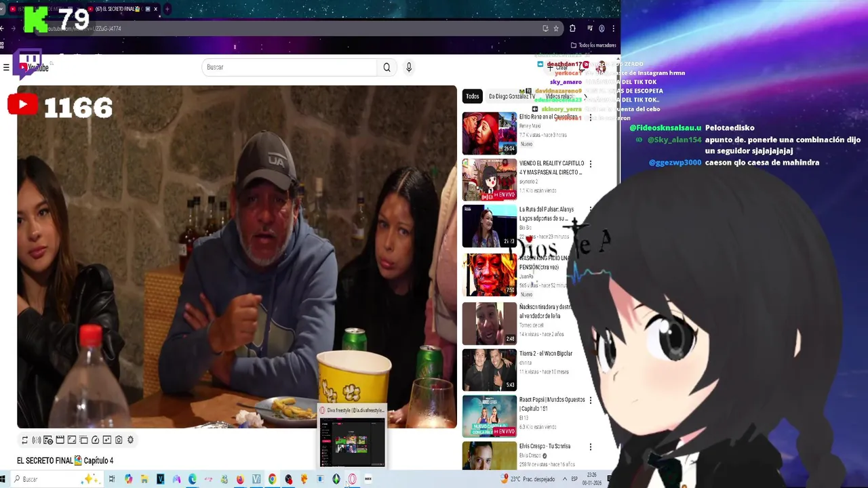Click the video title "EL SECRETO FINAL Capítulo 4"
868x488 pixels.
[65, 461]
